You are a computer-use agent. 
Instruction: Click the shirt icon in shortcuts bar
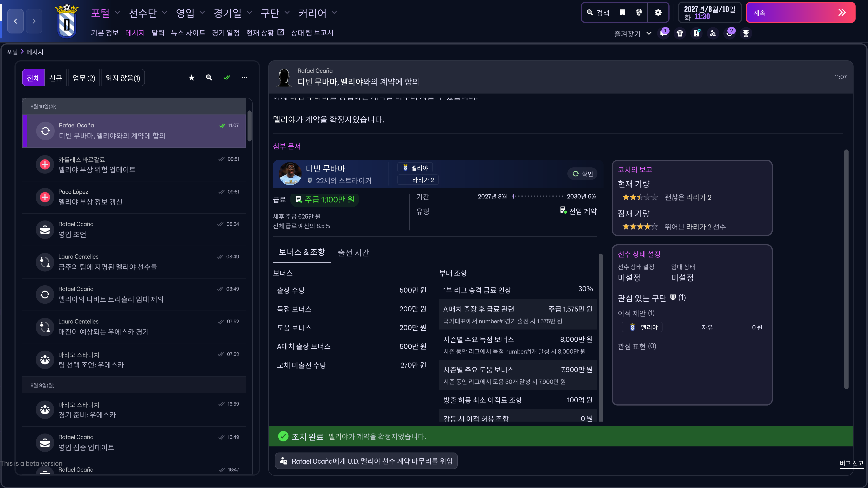680,33
